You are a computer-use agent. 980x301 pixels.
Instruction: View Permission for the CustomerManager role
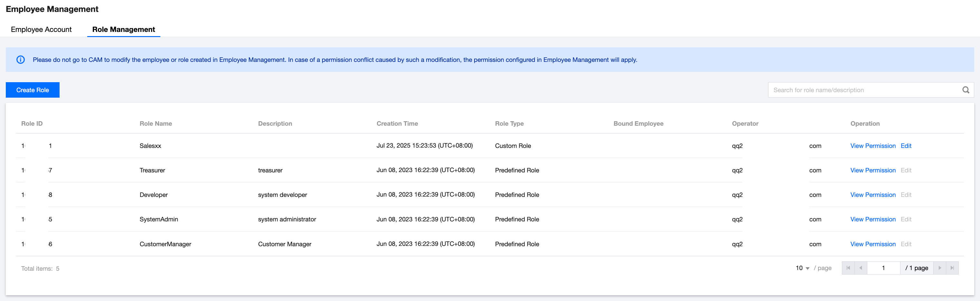[x=873, y=244]
